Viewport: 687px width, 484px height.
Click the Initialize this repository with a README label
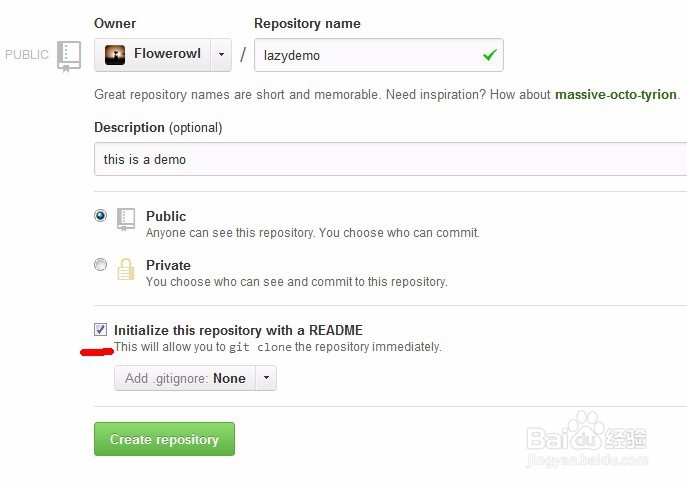238,330
